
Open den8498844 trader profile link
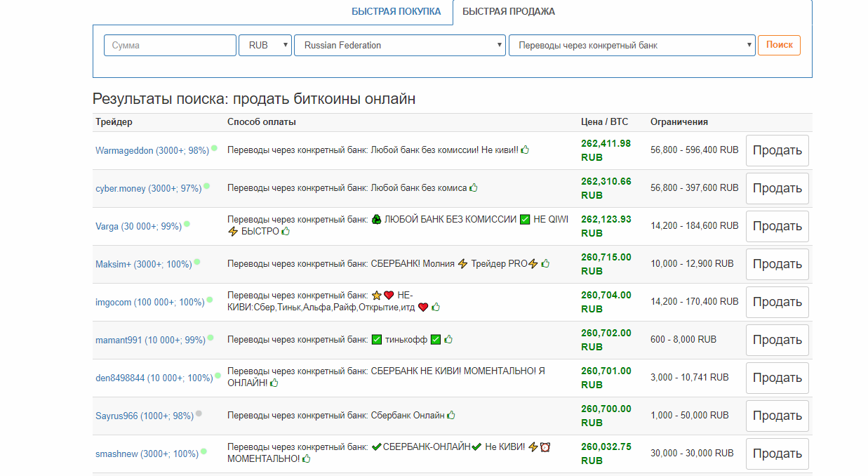[120, 378]
